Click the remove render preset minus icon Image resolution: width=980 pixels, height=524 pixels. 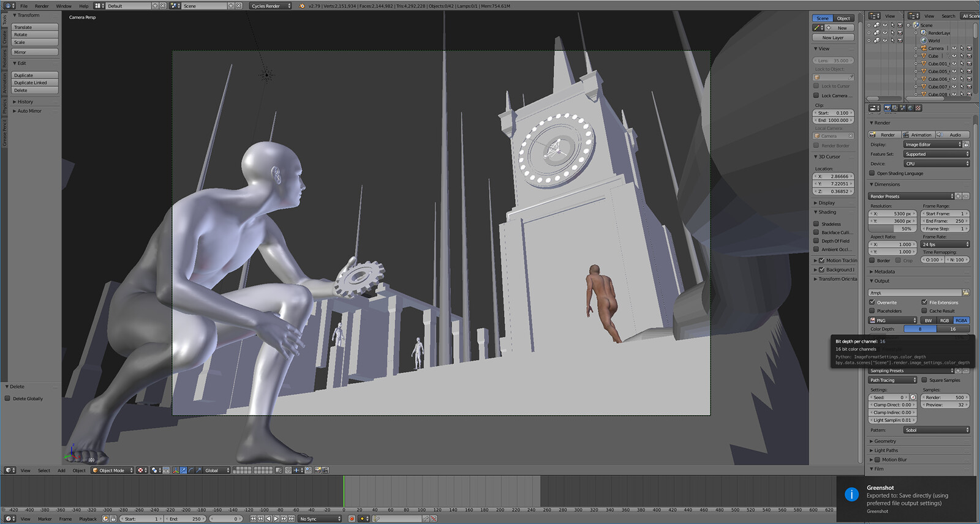pos(966,196)
